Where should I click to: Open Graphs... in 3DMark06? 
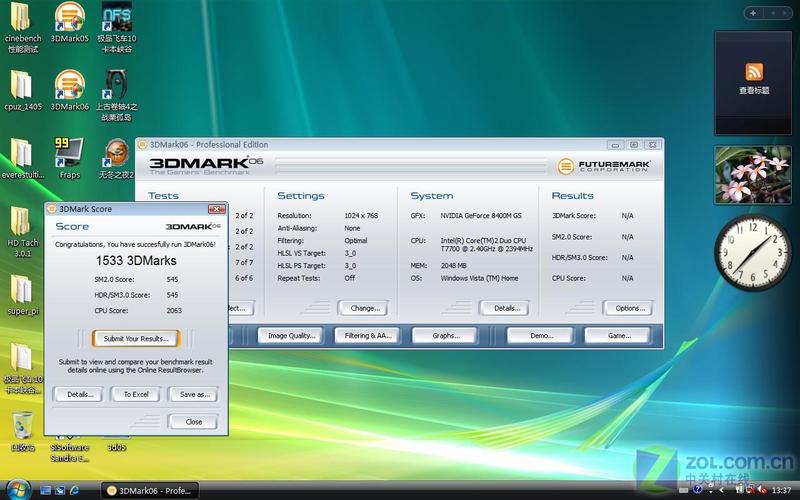(x=445, y=336)
